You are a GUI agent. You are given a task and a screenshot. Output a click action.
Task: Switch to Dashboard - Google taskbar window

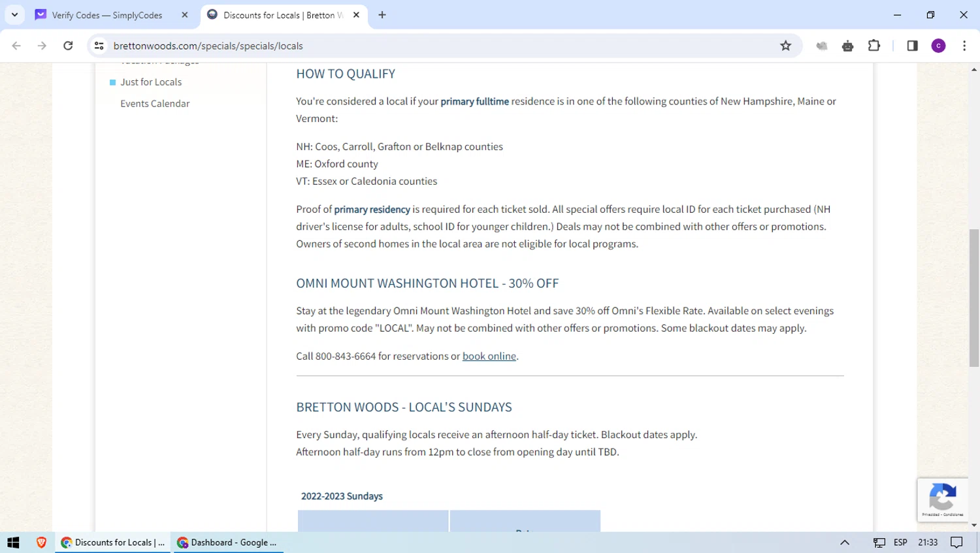pos(227,543)
